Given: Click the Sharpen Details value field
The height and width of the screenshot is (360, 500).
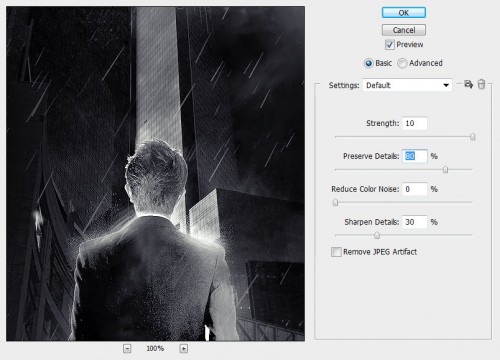Looking at the screenshot, I should coord(415,222).
